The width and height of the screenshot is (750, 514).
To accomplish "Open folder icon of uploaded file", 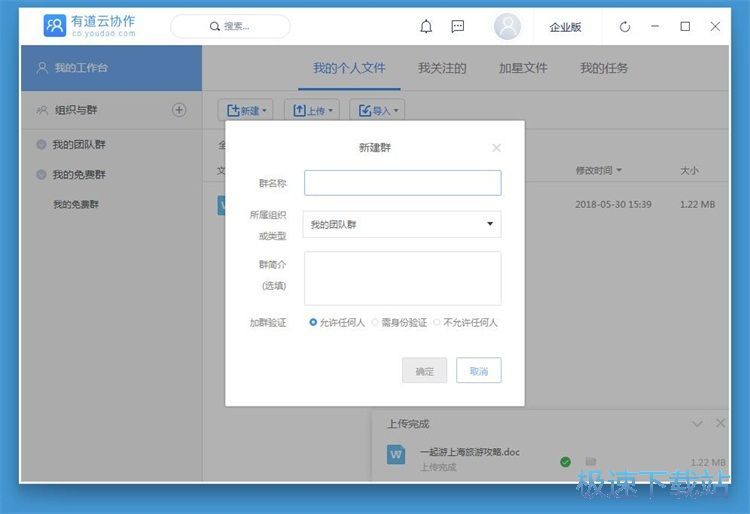I will click(x=591, y=461).
